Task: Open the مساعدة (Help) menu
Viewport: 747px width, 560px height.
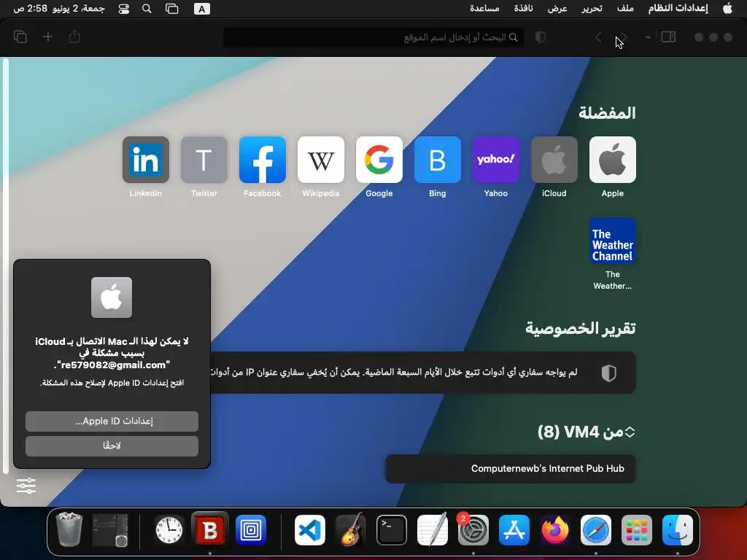Action: pos(484,9)
